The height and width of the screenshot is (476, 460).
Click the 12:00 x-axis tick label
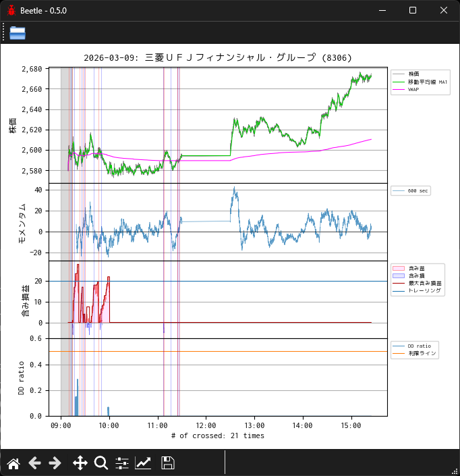point(206,425)
